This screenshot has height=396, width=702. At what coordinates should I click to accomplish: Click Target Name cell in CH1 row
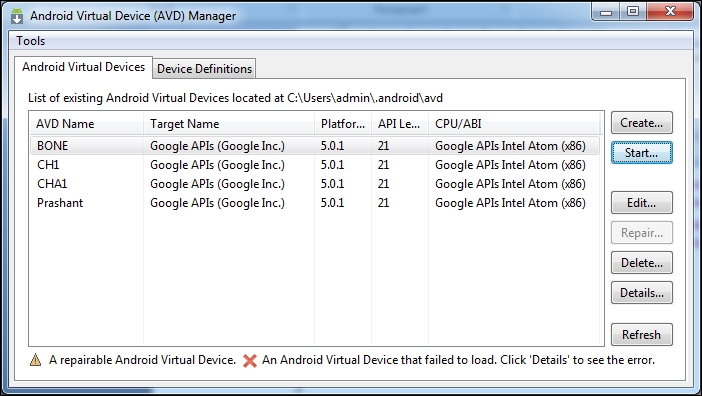click(x=217, y=165)
